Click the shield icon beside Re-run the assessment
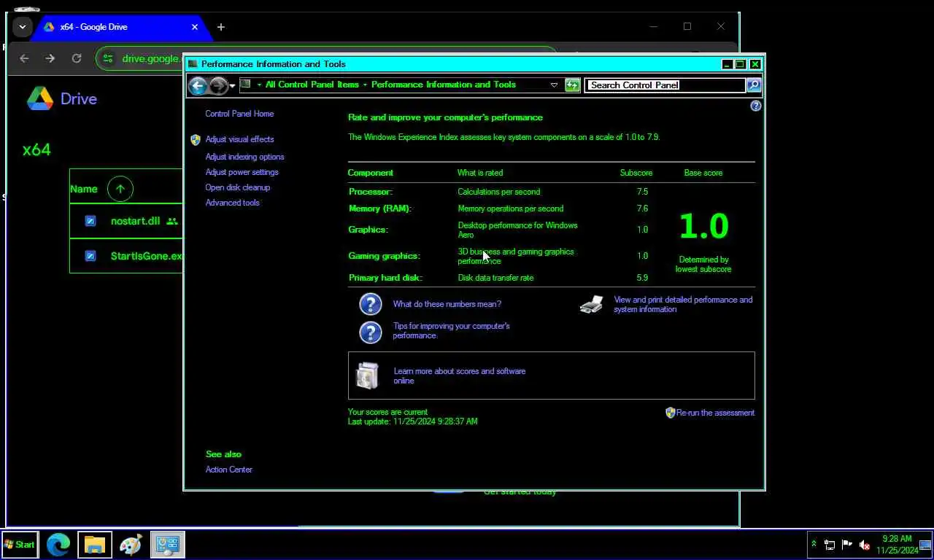 point(671,413)
